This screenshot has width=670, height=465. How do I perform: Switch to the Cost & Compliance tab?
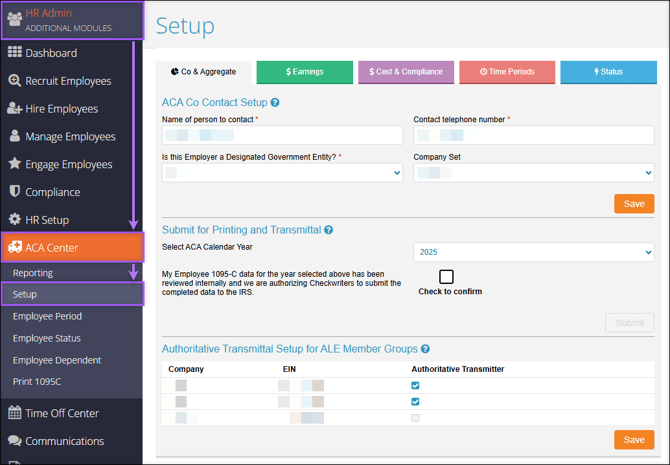(x=406, y=72)
